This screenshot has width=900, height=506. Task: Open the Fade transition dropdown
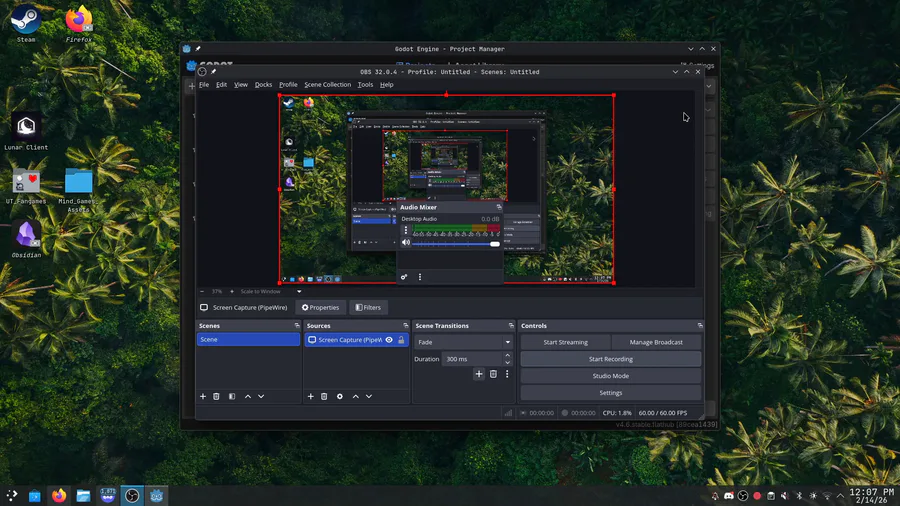click(463, 342)
